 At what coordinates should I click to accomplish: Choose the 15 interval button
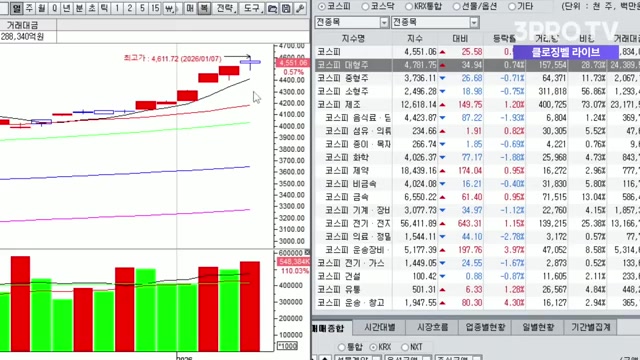coord(155,9)
